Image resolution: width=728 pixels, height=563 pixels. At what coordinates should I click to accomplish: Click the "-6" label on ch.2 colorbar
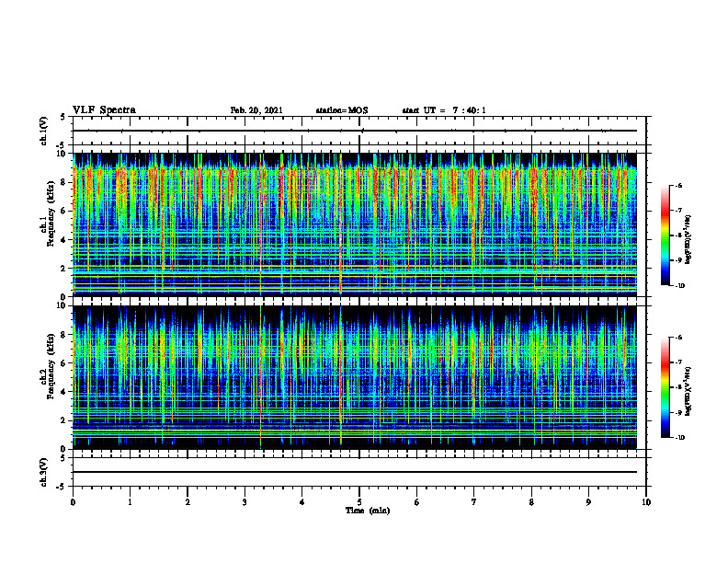[x=679, y=338]
